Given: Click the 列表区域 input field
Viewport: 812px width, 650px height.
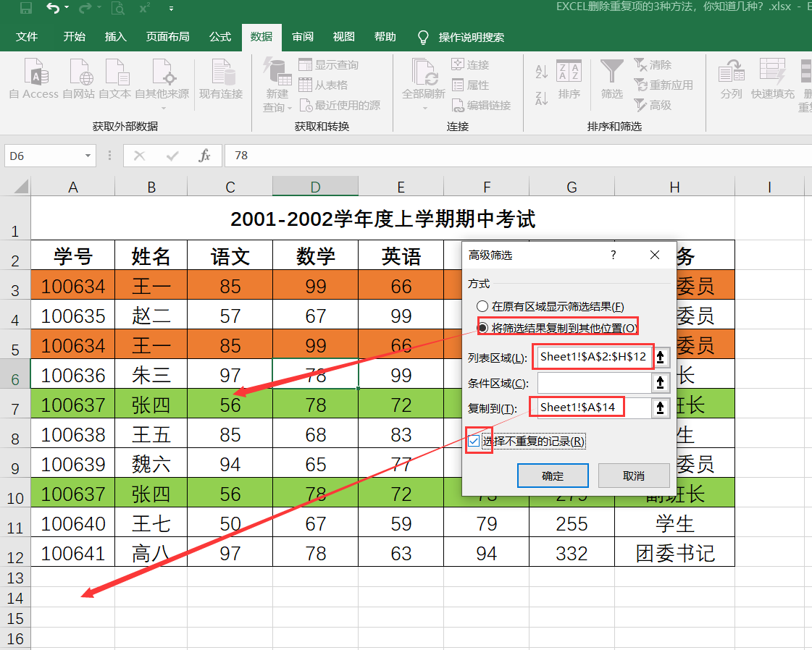Looking at the screenshot, I should pyautogui.click(x=595, y=357).
